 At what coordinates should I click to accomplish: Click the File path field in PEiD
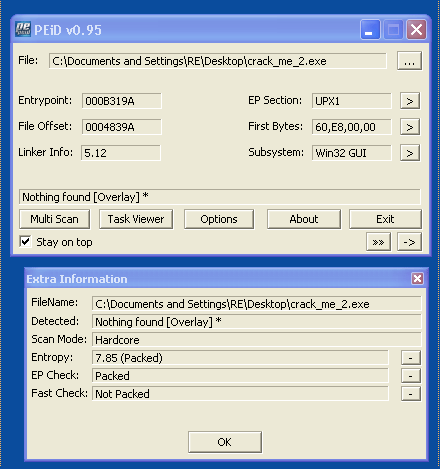(x=218, y=61)
